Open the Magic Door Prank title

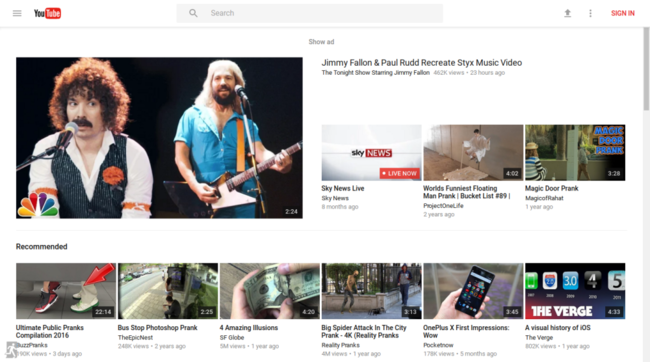coord(552,188)
